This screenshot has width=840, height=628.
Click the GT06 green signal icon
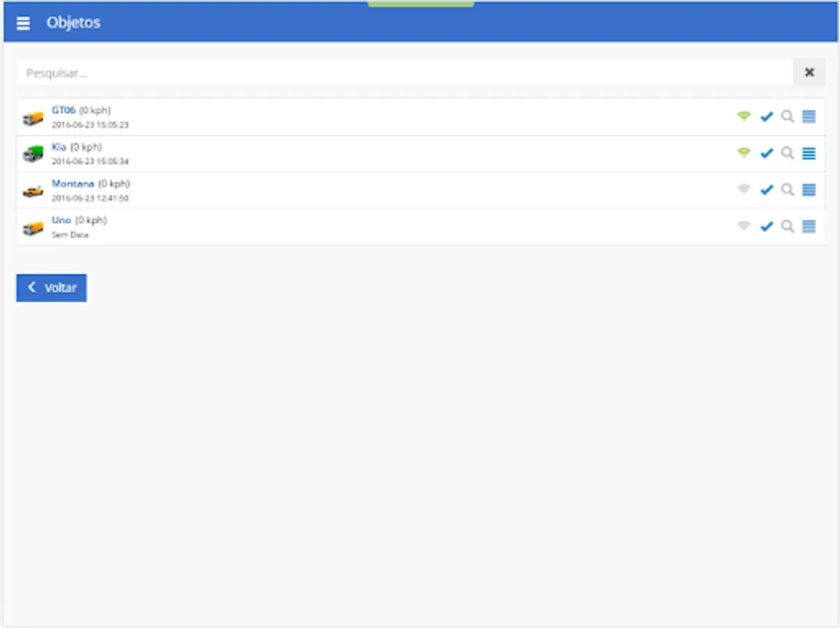[x=744, y=117]
